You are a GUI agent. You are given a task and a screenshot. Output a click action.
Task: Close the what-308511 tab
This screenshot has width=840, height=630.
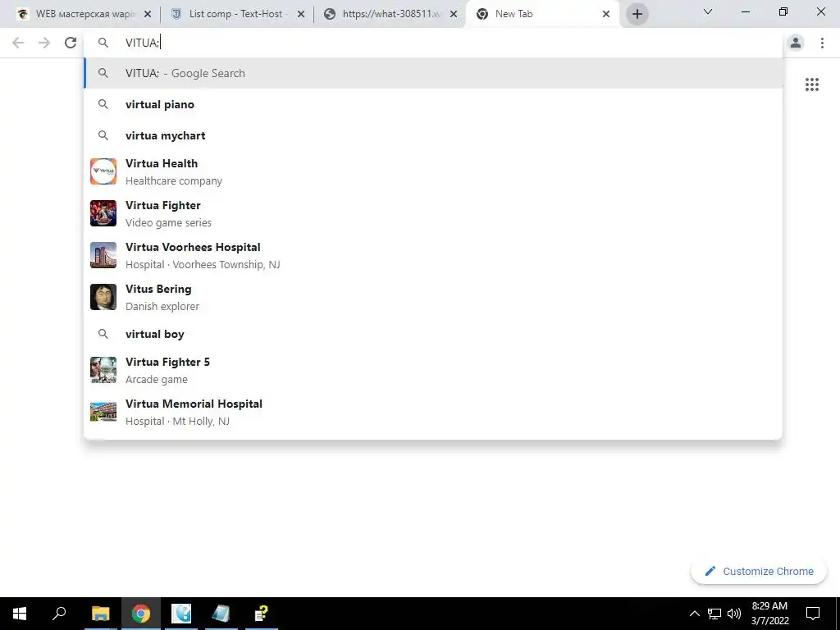454,15
